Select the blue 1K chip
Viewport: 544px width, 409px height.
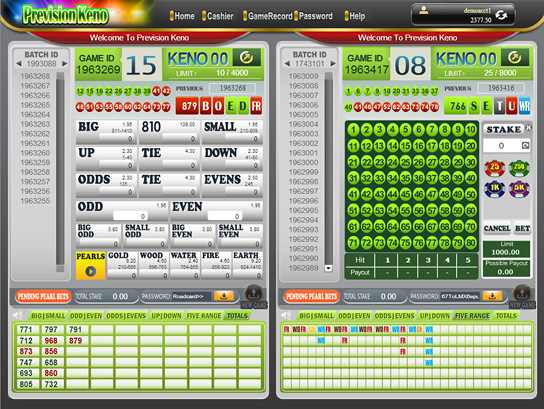coord(494,189)
